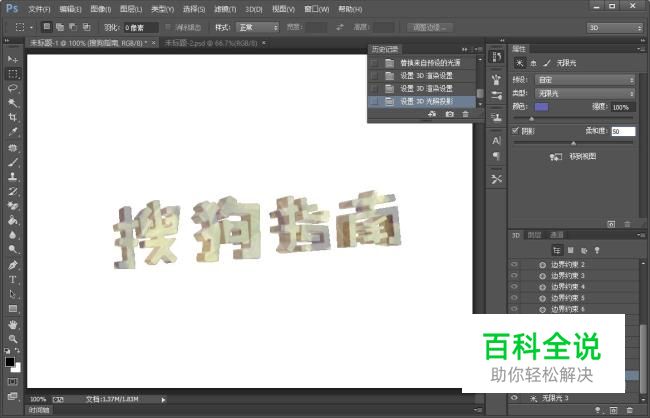The height and width of the screenshot is (418, 650).
Task: Select the Horizontal Type tool
Action: pos(13,279)
